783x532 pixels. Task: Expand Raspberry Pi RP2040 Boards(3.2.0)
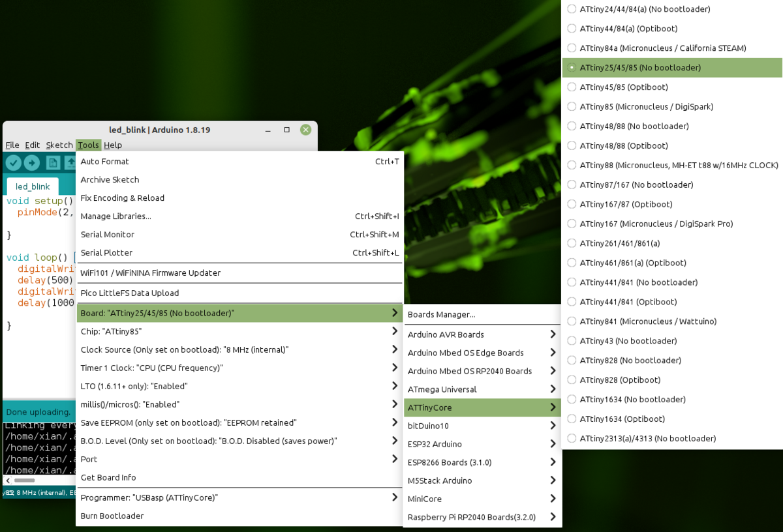[x=482, y=517]
